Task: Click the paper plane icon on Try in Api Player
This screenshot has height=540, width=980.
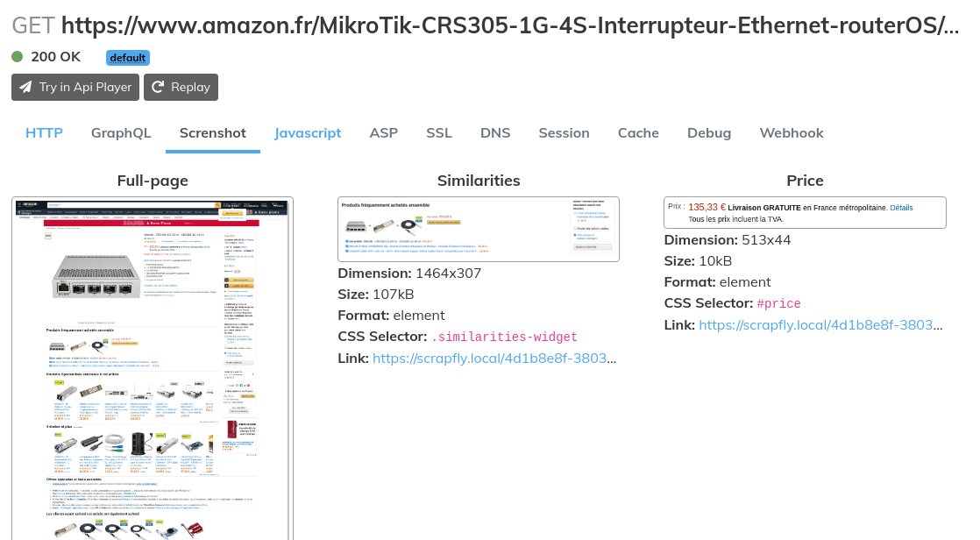Action: (x=24, y=87)
